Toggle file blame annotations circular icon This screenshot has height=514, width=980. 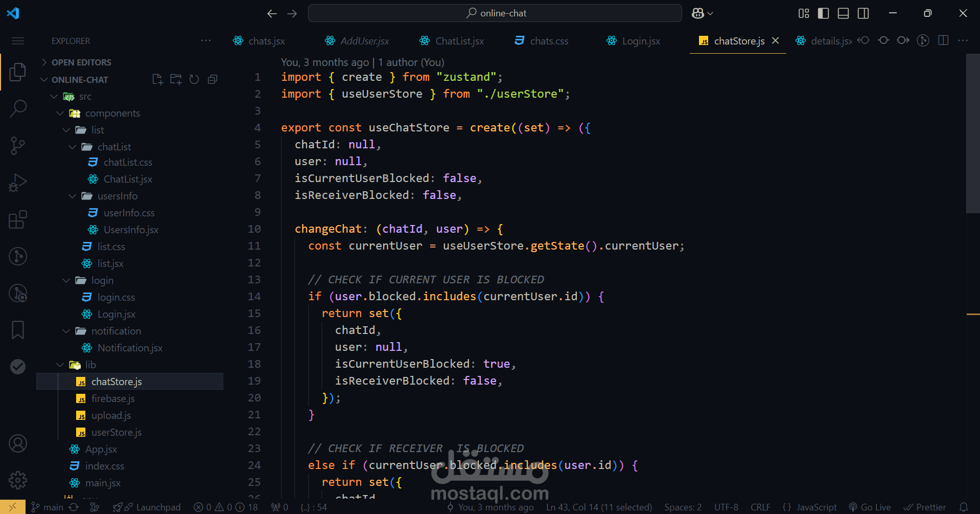click(923, 40)
